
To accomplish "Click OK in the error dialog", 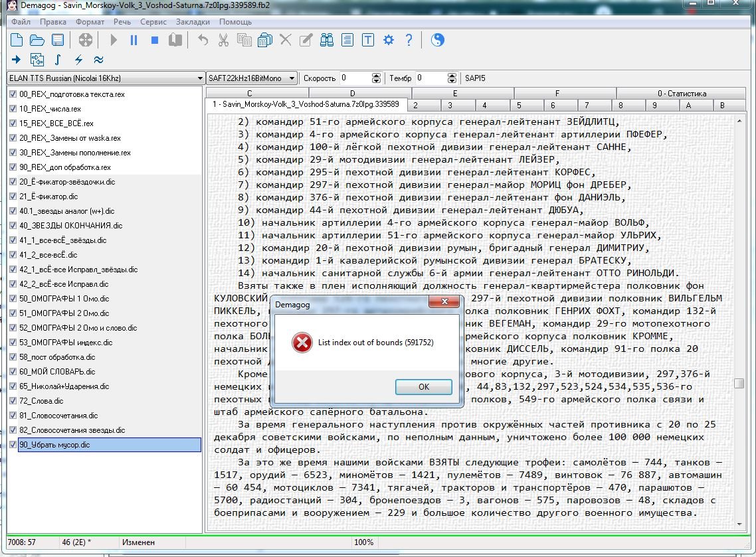I will tap(423, 386).
